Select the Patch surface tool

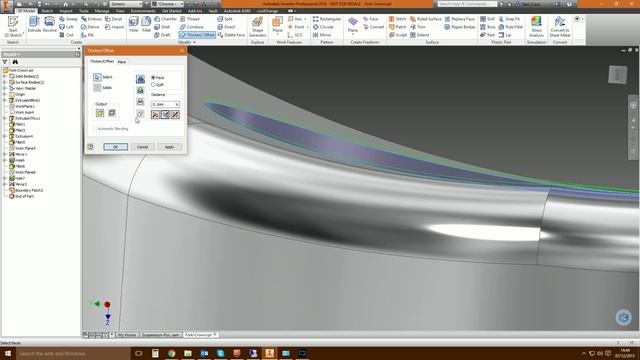pos(397,27)
